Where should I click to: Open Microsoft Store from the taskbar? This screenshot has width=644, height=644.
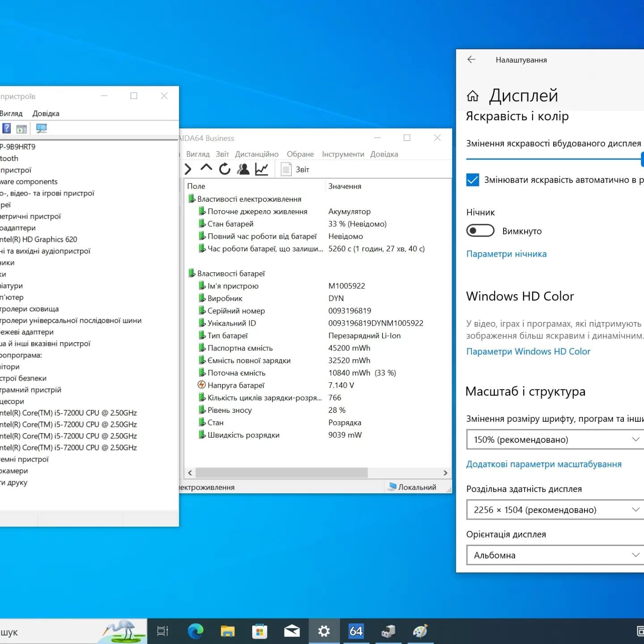coord(260,631)
